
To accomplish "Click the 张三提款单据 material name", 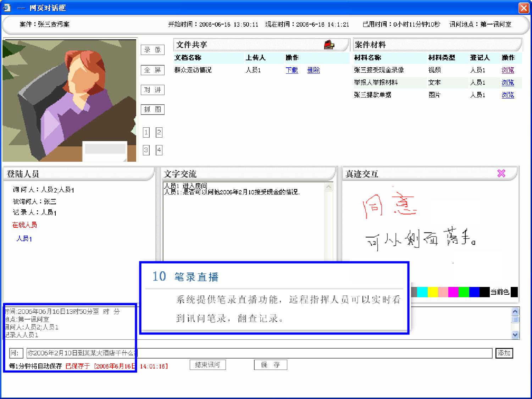I will [x=372, y=95].
